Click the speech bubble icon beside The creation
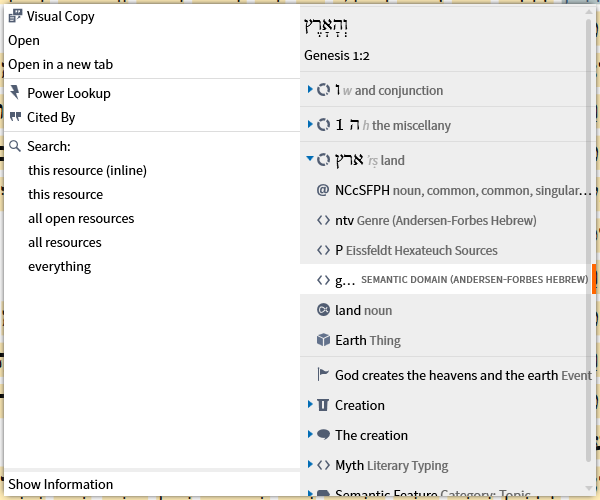This screenshot has height=500, width=600. (x=323, y=435)
